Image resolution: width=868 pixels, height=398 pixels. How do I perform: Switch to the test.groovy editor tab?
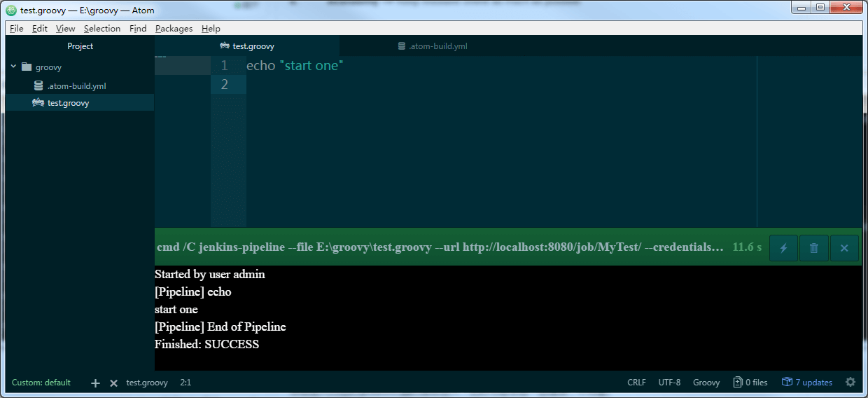tap(247, 46)
